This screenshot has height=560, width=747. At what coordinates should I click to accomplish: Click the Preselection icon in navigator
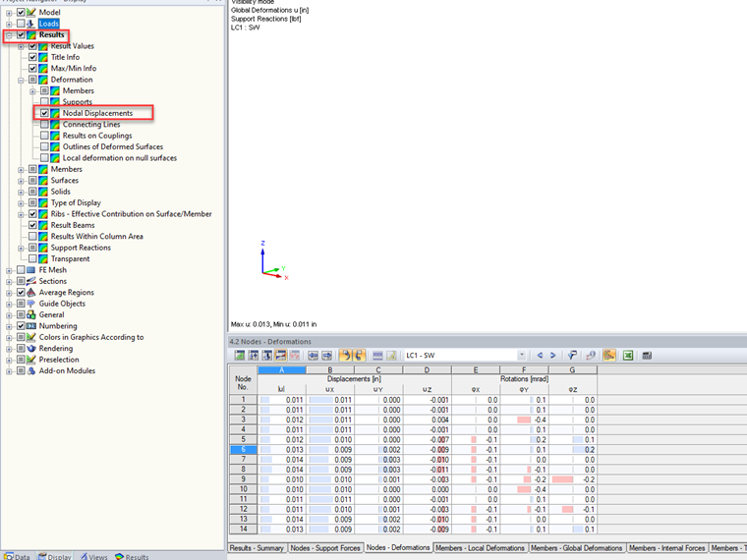pyautogui.click(x=31, y=360)
